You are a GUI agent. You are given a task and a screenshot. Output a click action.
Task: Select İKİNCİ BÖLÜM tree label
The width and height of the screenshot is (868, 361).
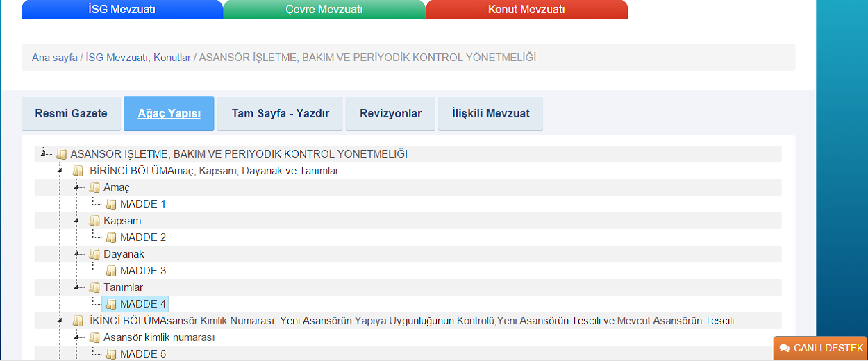(x=412, y=321)
